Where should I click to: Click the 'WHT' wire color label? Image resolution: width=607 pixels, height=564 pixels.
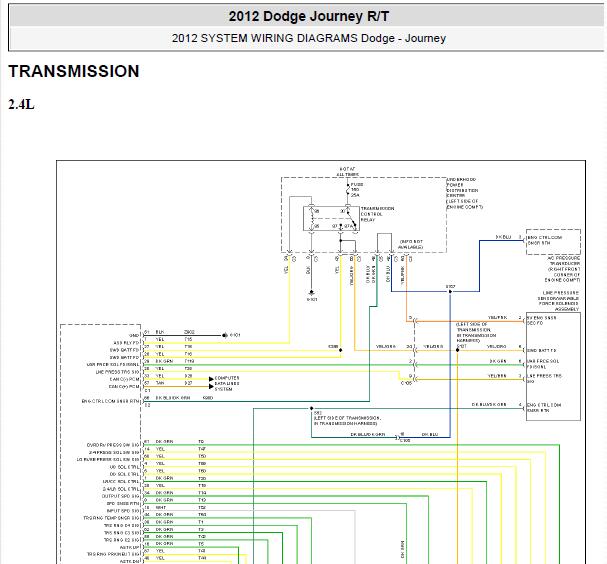click(x=160, y=507)
